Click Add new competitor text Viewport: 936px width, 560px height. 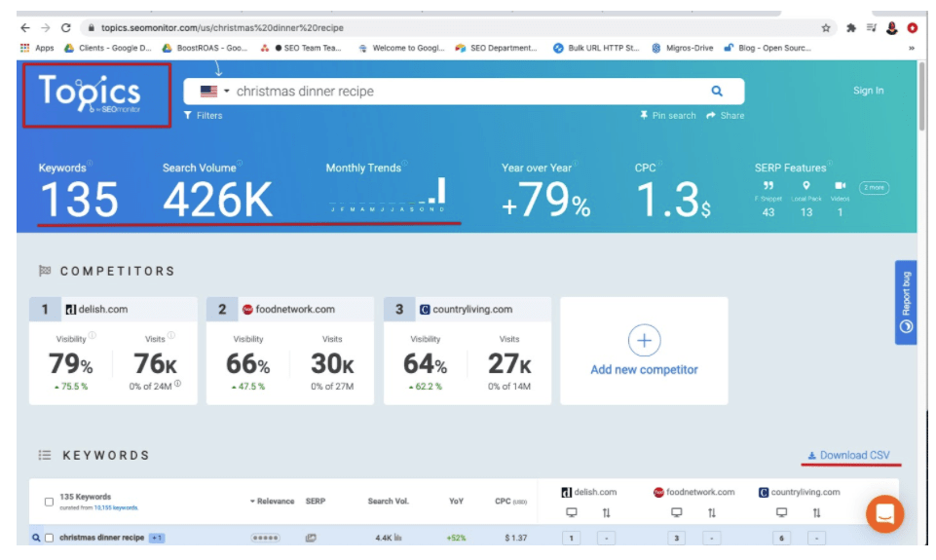tap(644, 369)
